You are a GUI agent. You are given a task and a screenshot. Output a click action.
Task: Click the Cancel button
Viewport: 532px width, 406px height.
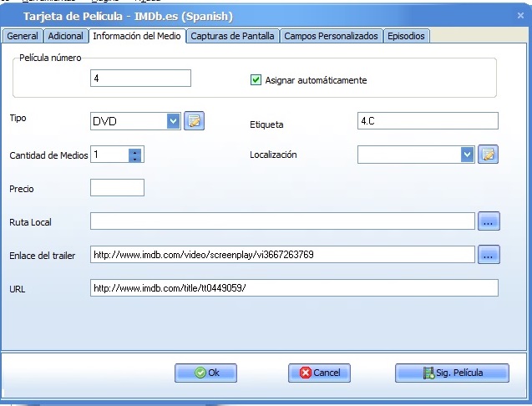(x=319, y=373)
